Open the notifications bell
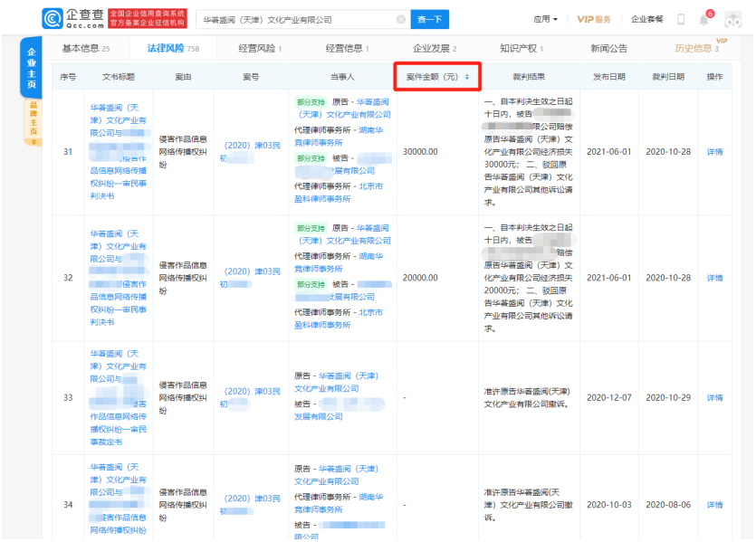756x542 pixels. click(703, 20)
